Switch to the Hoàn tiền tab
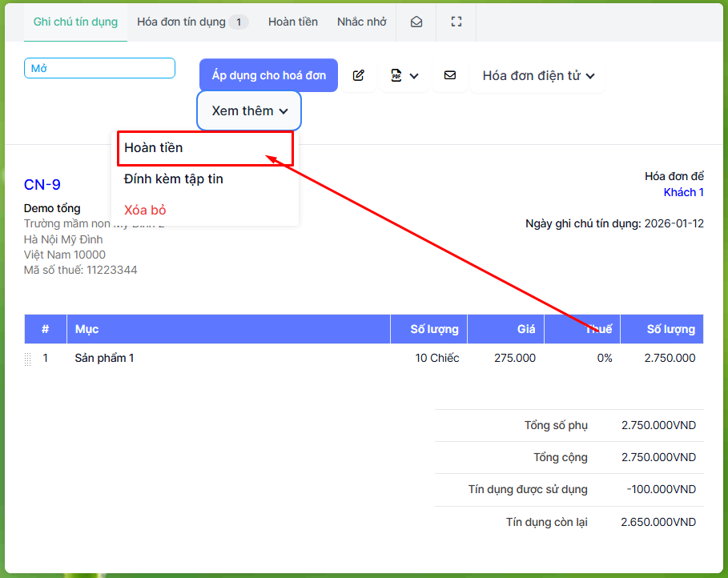728x578 pixels. coord(292,22)
